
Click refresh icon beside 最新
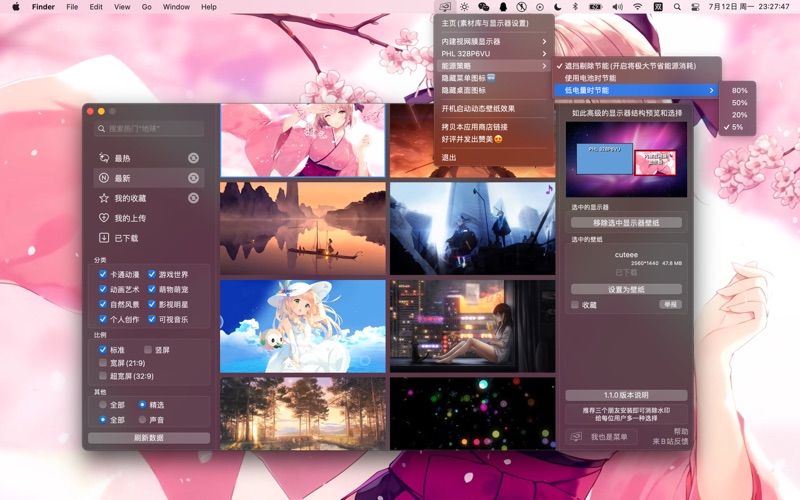click(193, 178)
